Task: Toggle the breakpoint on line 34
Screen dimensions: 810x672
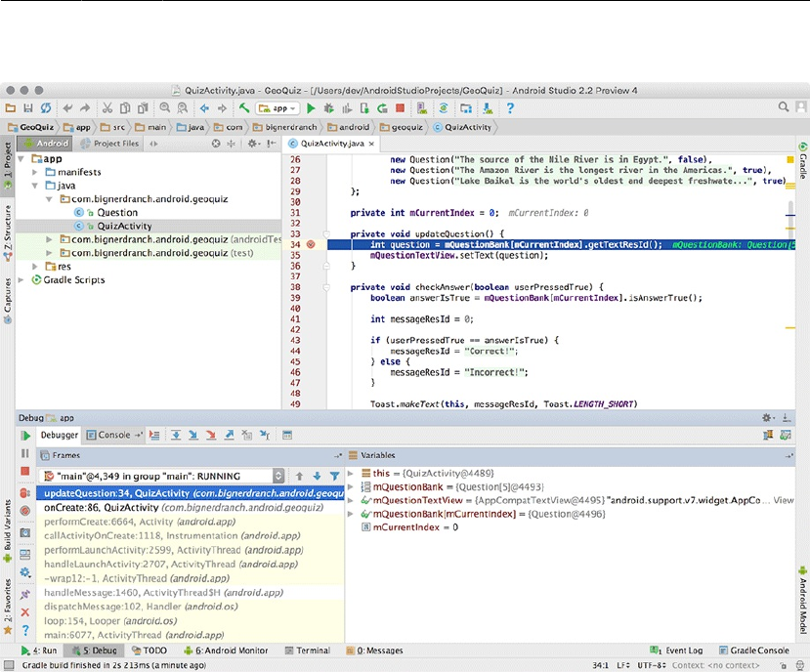Action: point(311,244)
